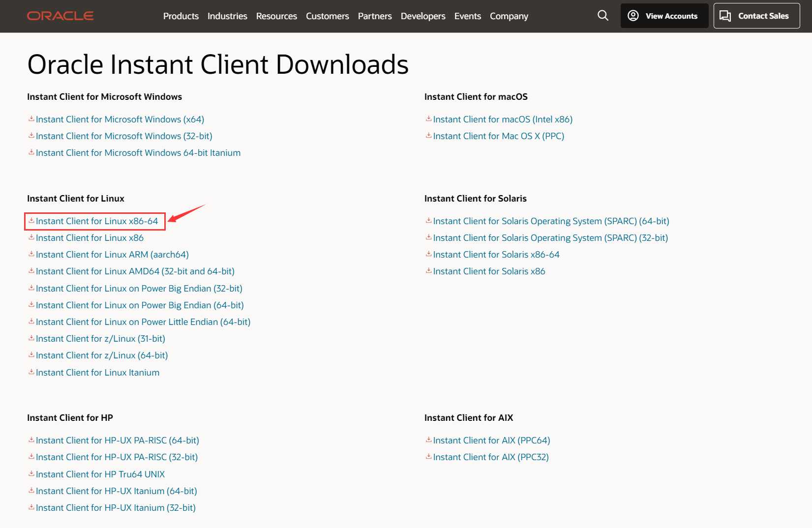Click download icon beside Solaris SPARC (64-bit)
The height and width of the screenshot is (528, 812).
pos(429,221)
